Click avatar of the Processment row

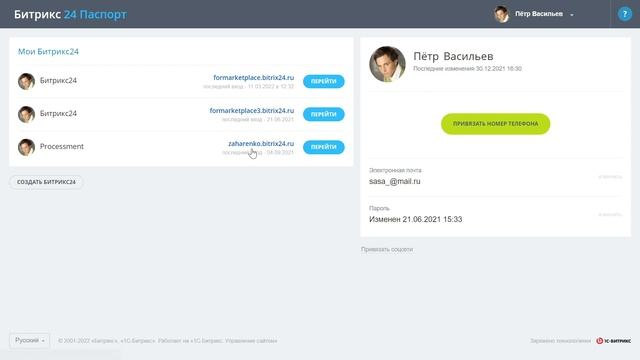click(x=26, y=147)
